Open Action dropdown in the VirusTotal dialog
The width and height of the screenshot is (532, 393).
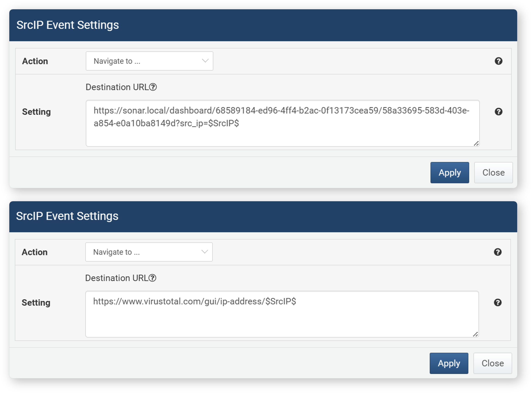(x=149, y=252)
